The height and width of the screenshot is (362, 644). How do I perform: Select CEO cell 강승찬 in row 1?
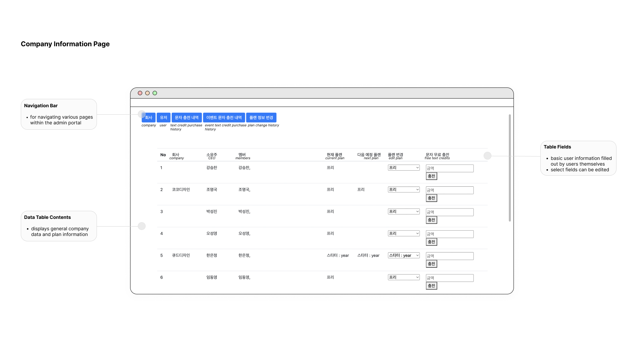(x=212, y=168)
